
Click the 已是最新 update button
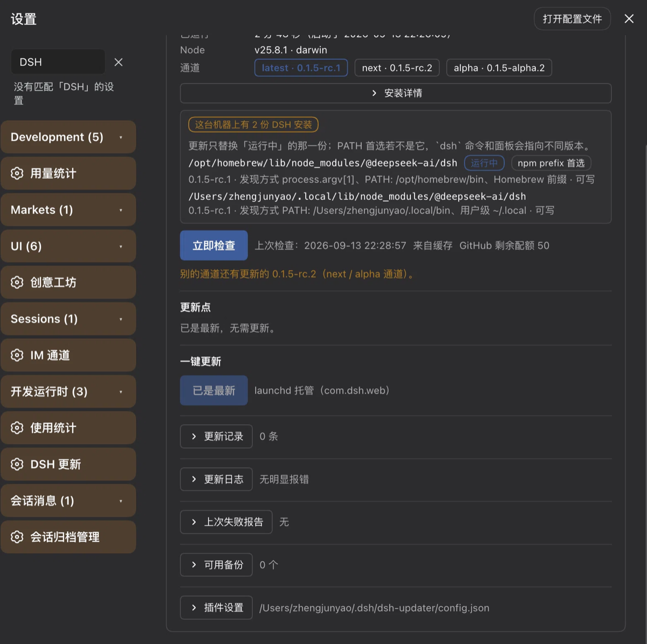[x=214, y=391]
